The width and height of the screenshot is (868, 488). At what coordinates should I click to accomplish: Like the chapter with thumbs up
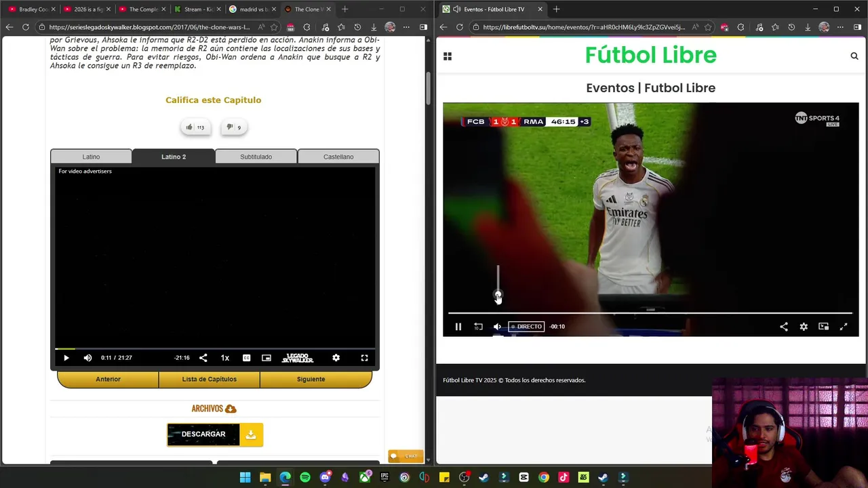point(195,127)
